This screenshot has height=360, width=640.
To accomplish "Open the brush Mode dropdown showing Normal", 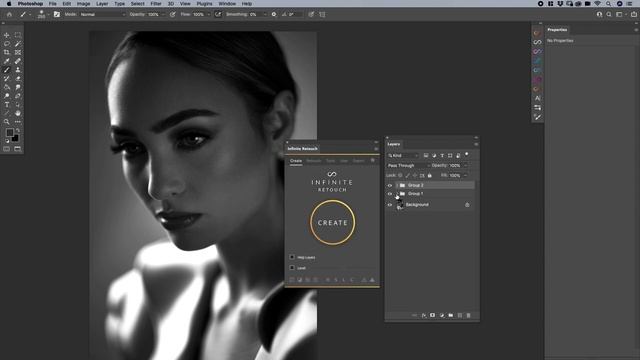I will coord(102,14).
